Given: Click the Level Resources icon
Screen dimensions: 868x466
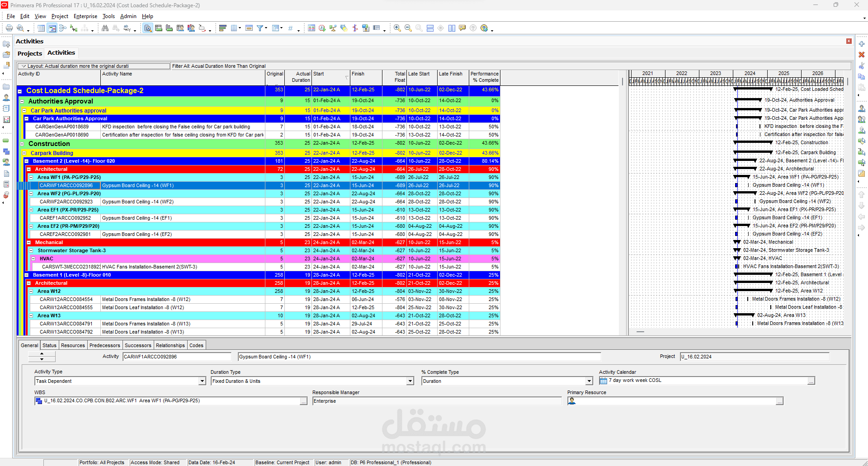Looking at the screenshot, I should [x=333, y=28].
